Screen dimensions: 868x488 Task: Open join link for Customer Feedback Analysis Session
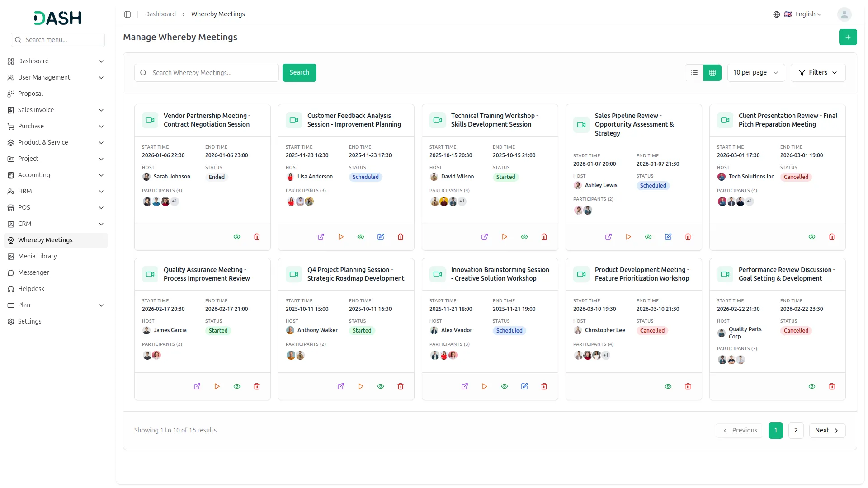321,237
